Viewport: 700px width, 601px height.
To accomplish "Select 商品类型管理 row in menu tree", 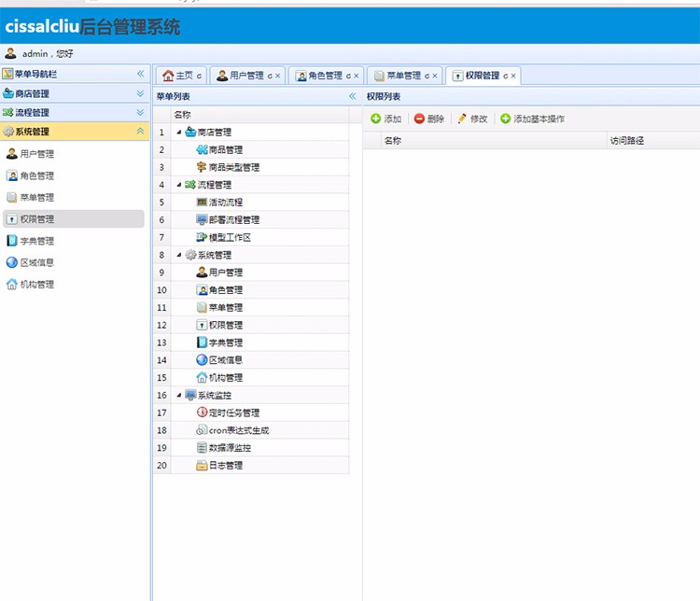I will click(x=251, y=167).
